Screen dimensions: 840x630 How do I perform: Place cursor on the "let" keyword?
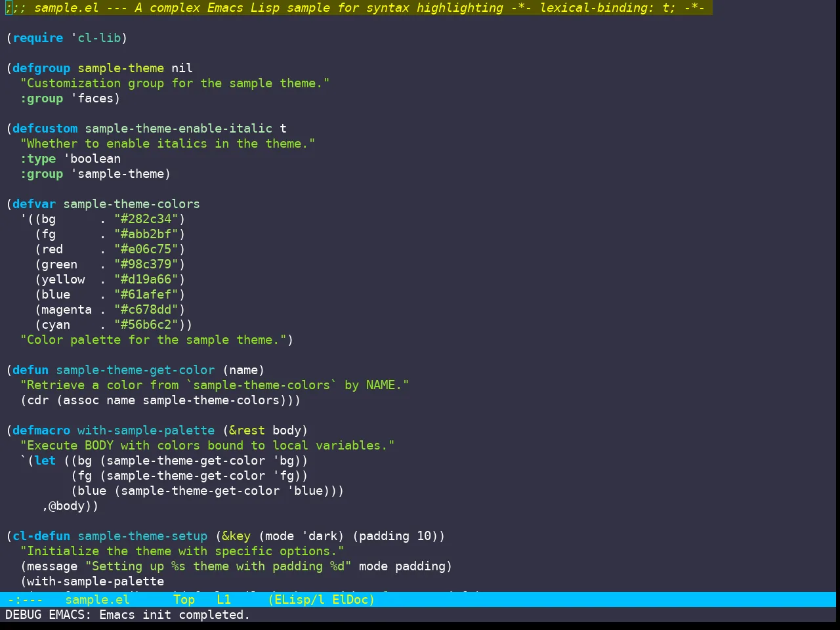coord(45,461)
